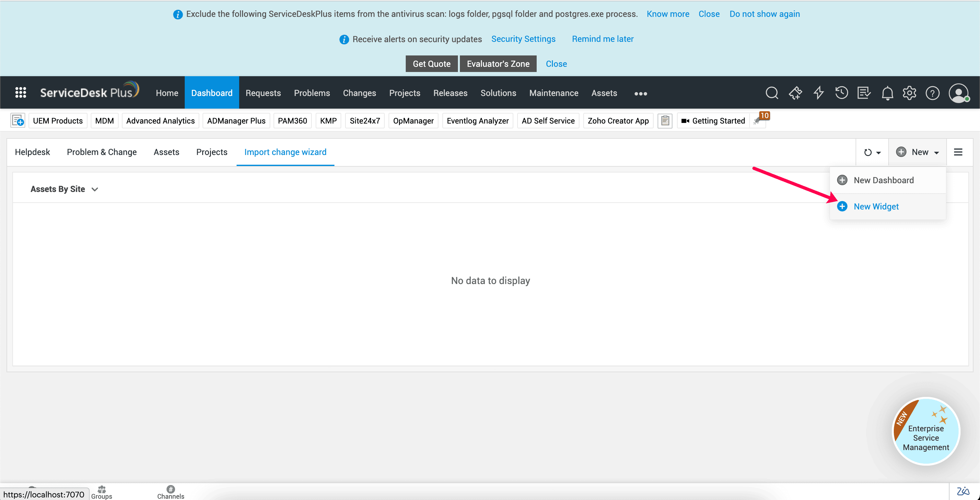
Task: Open the dashboard hamburger menu
Action: 958,152
